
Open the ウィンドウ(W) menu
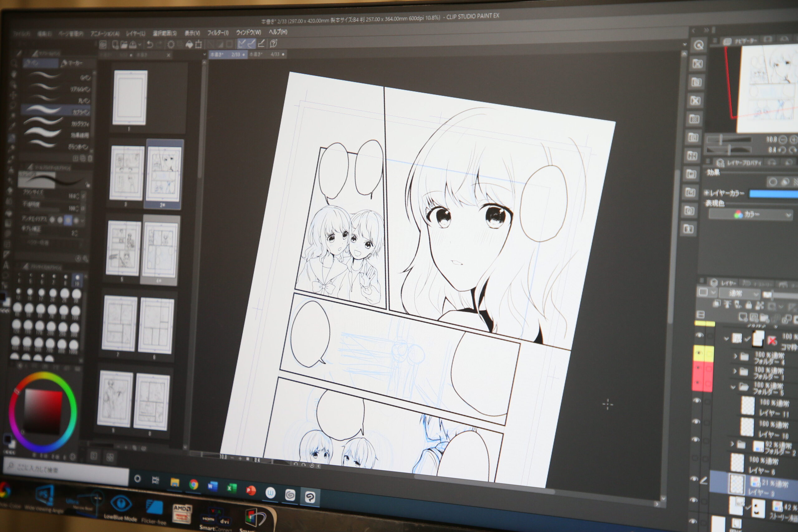[x=248, y=33]
